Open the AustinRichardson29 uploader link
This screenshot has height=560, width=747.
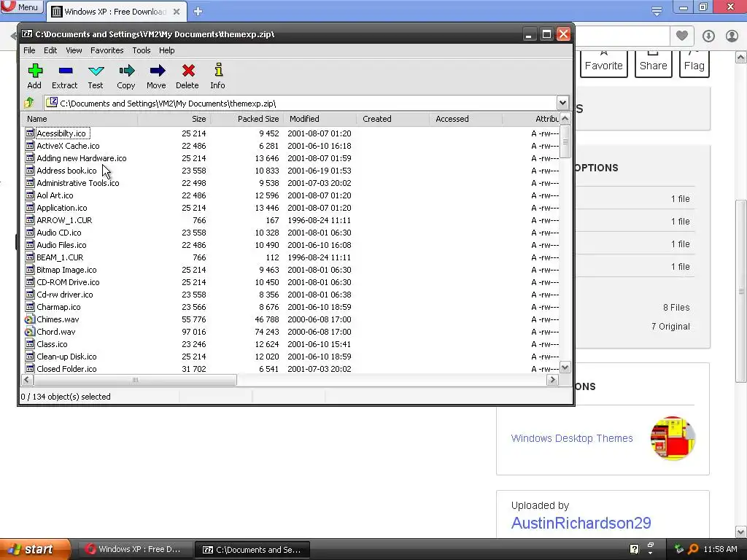581,523
